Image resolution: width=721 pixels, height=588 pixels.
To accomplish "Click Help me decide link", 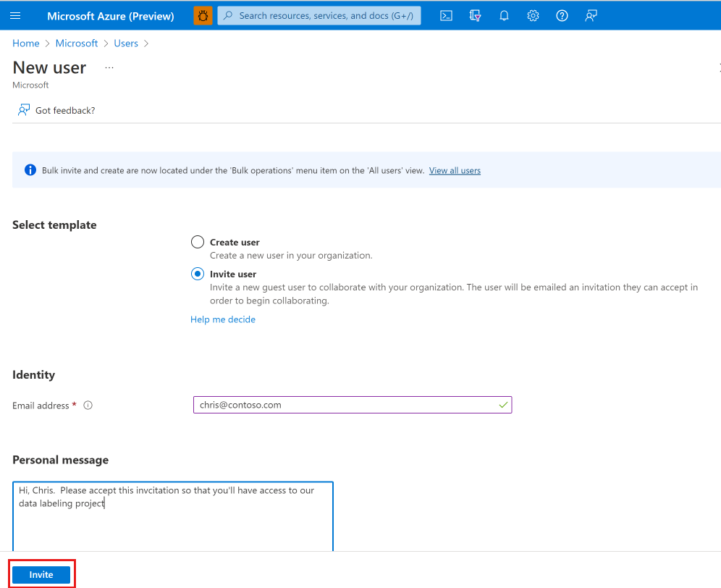I will 222,319.
